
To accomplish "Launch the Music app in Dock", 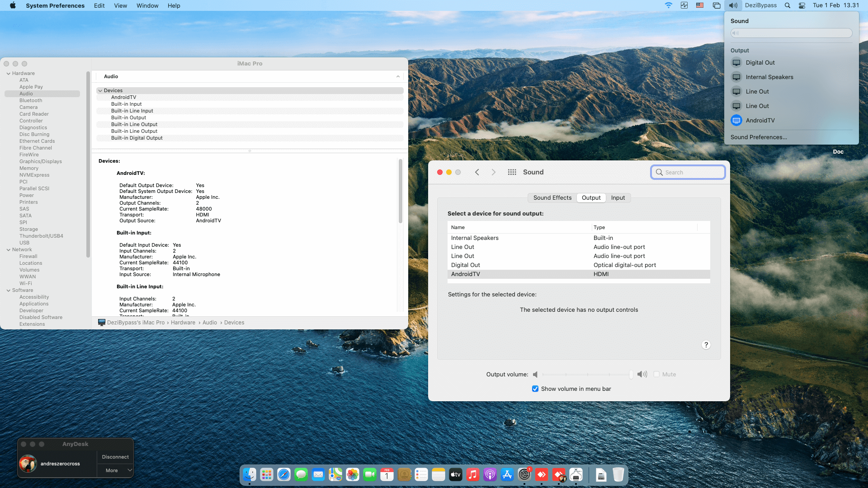I will pyautogui.click(x=473, y=474).
